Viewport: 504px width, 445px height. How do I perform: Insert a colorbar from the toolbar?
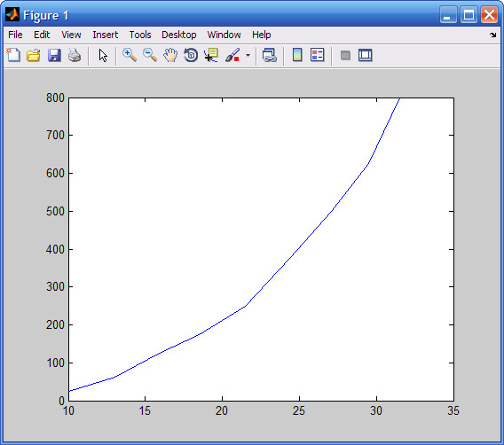pyautogui.click(x=297, y=55)
